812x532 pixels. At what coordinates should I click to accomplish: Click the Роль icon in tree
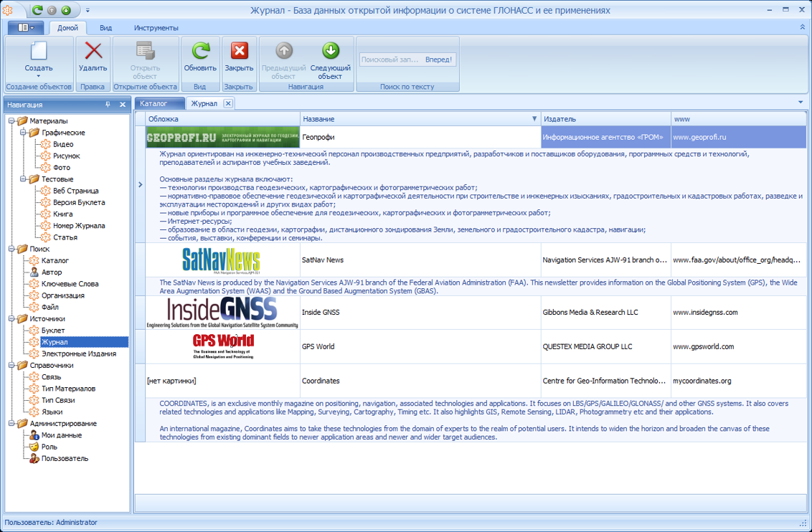tap(34, 447)
